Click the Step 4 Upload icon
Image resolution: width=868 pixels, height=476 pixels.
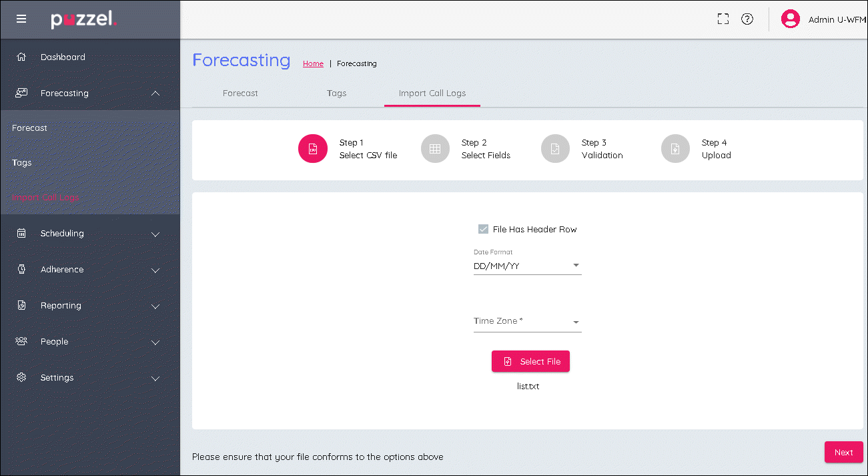[x=675, y=149]
